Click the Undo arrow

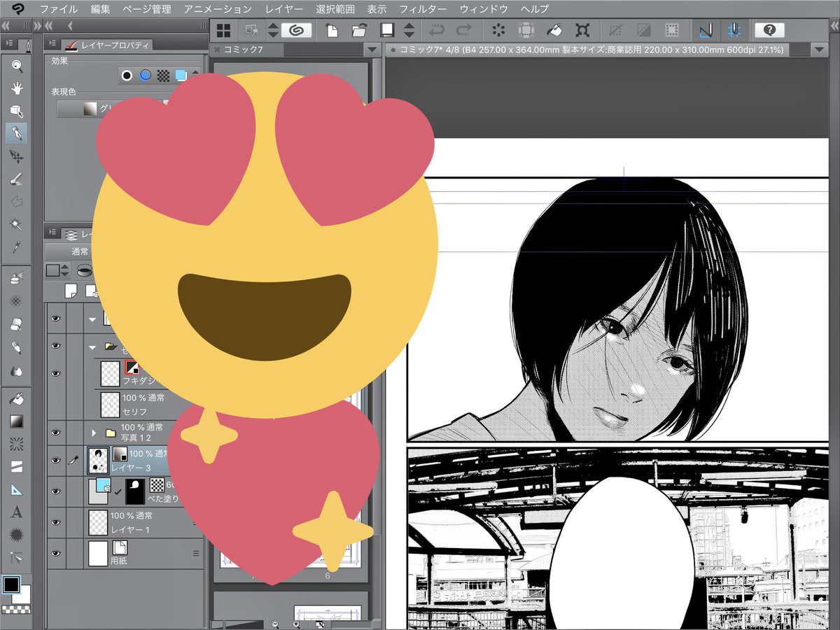click(x=436, y=30)
